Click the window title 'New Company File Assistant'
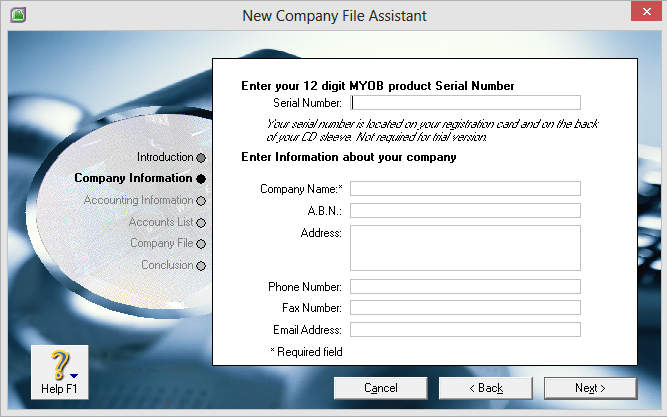This screenshot has width=667, height=418. point(334,16)
